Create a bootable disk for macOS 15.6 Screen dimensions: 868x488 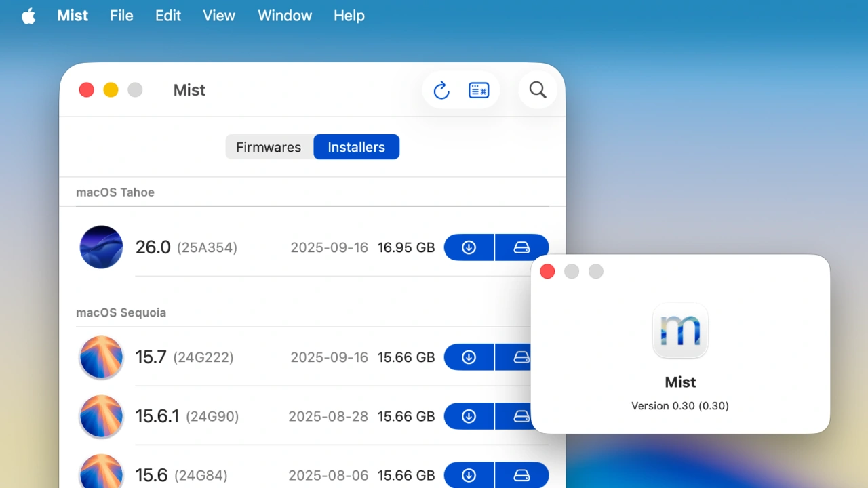point(521,475)
